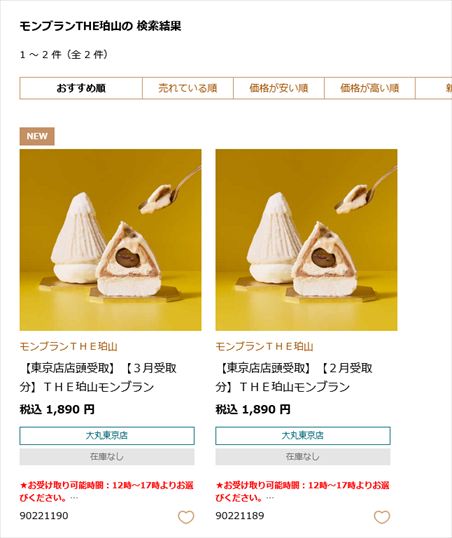The image size is (452, 538).
Task: Sort results by 売れている順
Action: point(188,88)
